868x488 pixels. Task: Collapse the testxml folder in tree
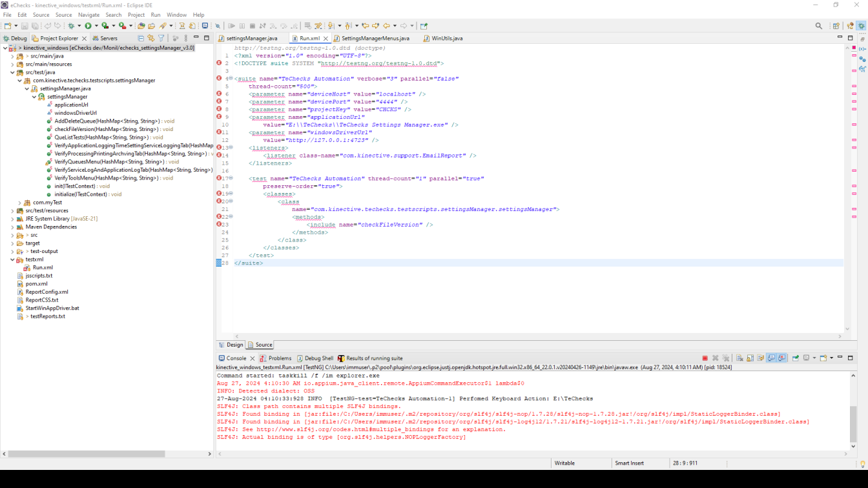[12, 259]
